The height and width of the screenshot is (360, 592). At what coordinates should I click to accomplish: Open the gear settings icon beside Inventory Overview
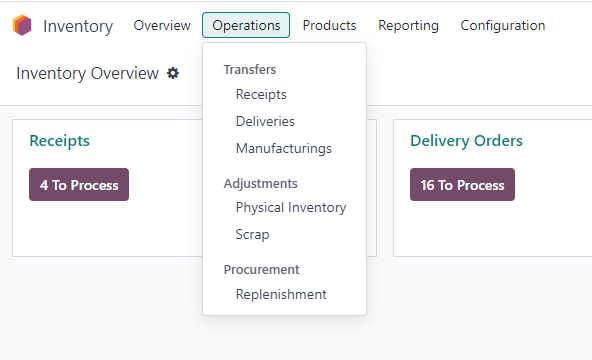click(x=173, y=73)
